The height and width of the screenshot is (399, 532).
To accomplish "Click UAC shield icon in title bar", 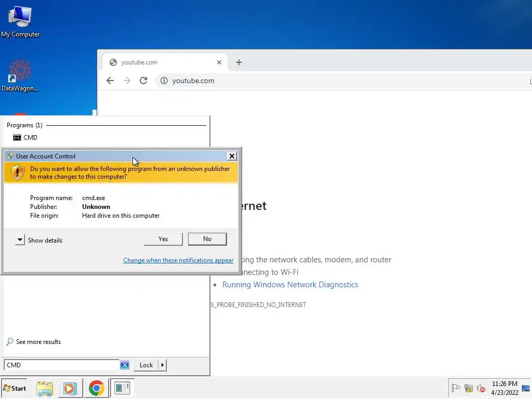I will click(x=10, y=156).
